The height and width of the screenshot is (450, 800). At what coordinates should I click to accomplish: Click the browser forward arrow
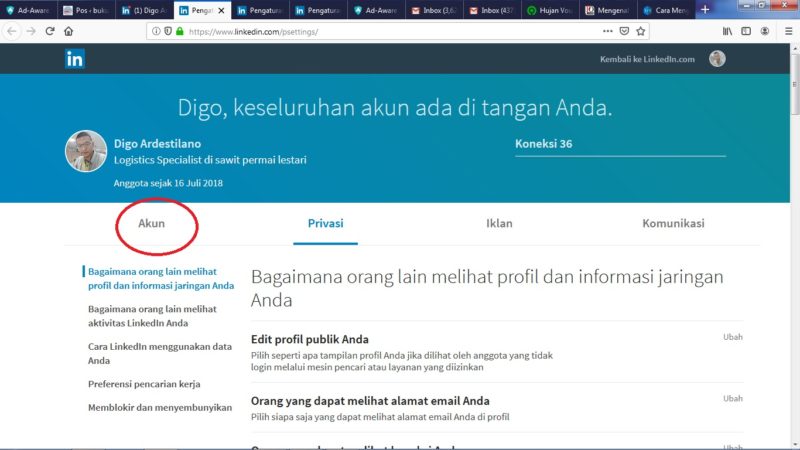31,31
